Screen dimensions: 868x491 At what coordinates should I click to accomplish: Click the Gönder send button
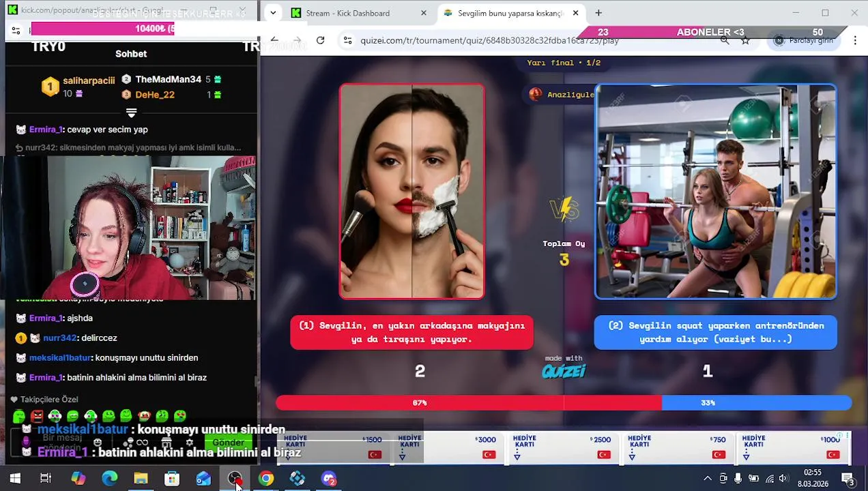(x=228, y=443)
